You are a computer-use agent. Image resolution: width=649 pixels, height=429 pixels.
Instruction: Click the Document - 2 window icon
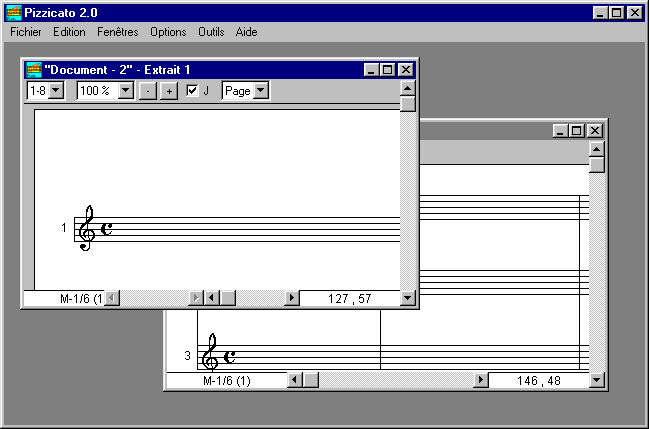coord(34,70)
